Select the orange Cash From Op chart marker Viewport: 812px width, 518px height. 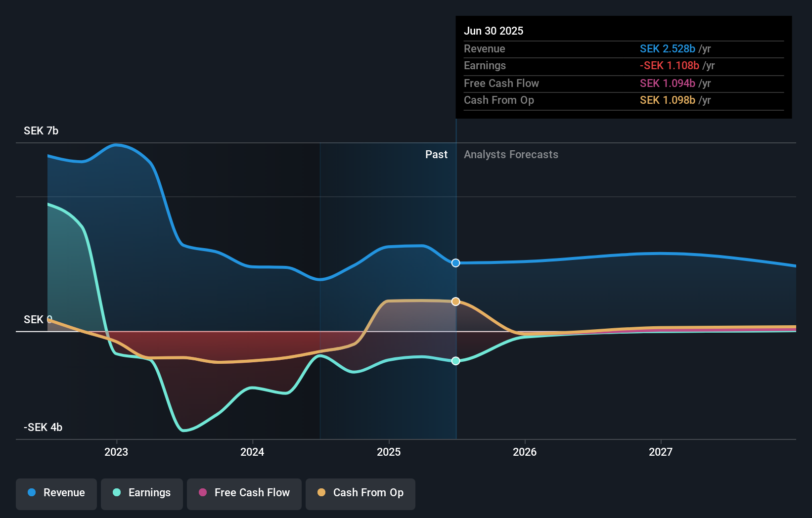tap(455, 301)
